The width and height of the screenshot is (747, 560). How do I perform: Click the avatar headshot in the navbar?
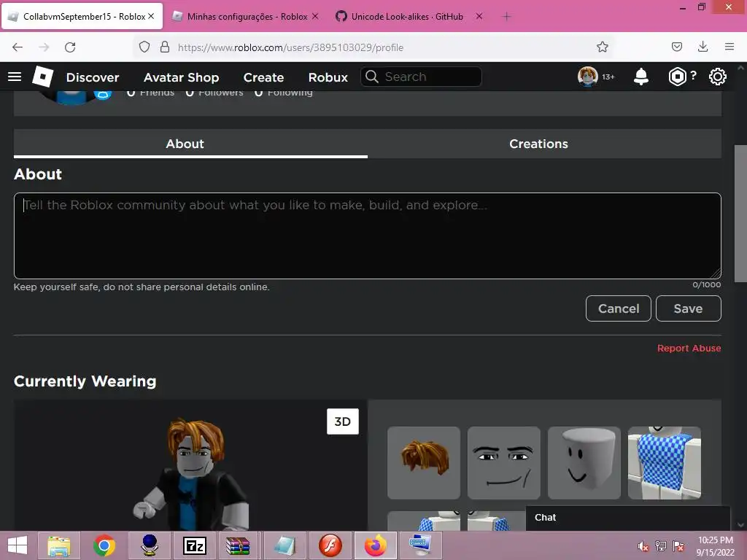pyautogui.click(x=588, y=77)
